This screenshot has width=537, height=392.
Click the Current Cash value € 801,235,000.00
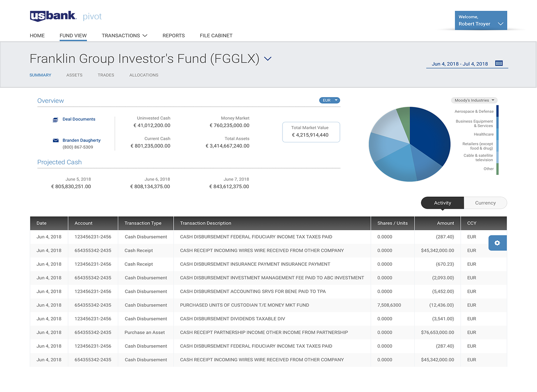pos(150,146)
